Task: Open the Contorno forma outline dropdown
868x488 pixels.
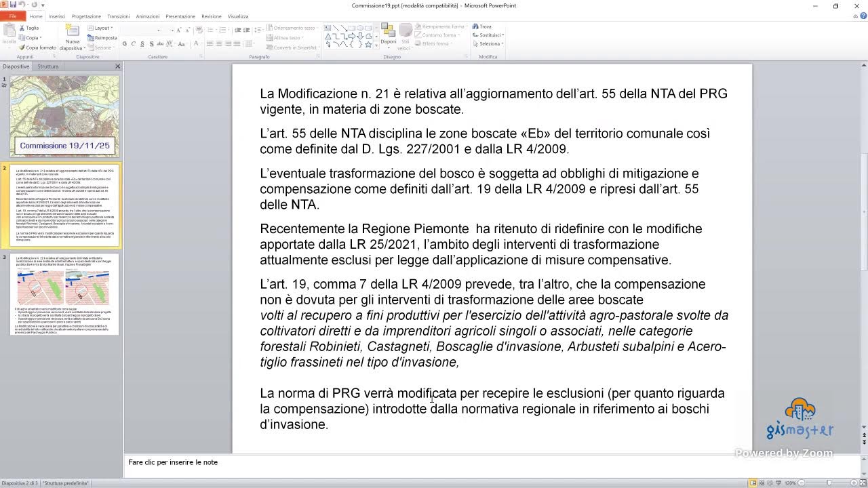Action: [x=436, y=35]
